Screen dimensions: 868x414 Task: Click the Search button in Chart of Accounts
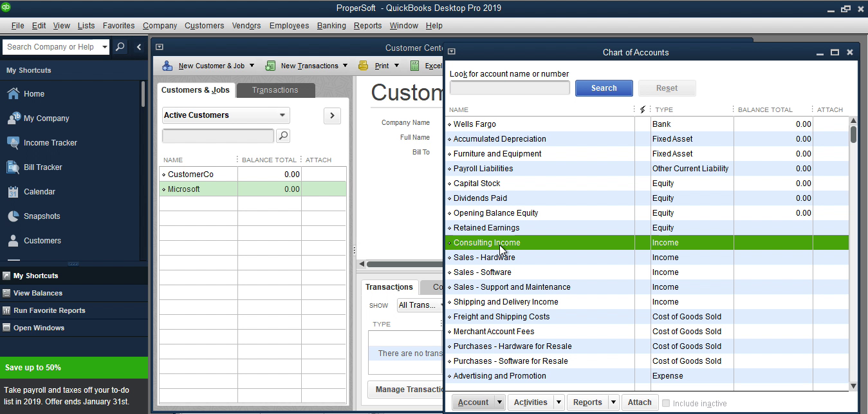pos(604,88)
